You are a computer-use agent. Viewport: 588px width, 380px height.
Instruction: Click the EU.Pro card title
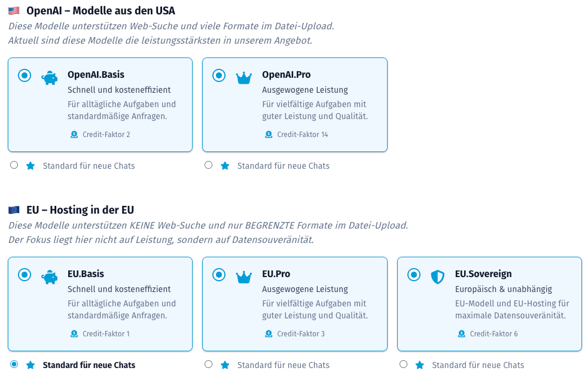pos(276,274)
